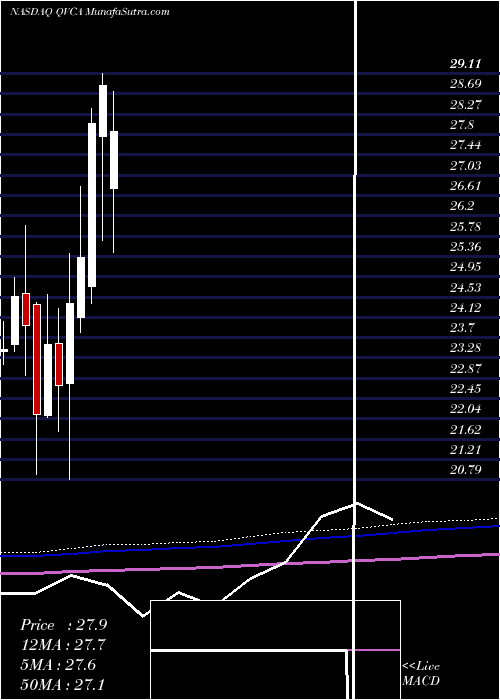Click the 12MA : 27.7 readout
The image size is (500, 700).
[x=63, y=645]
